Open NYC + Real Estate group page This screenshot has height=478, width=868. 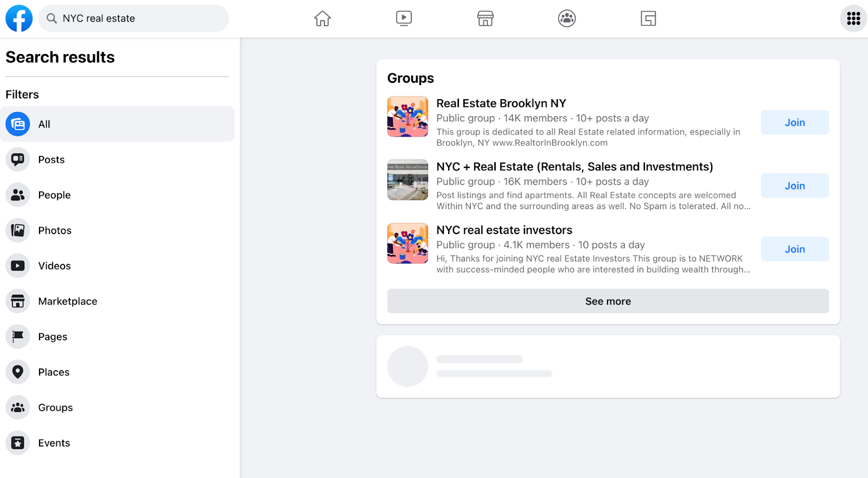pos(575,166)
